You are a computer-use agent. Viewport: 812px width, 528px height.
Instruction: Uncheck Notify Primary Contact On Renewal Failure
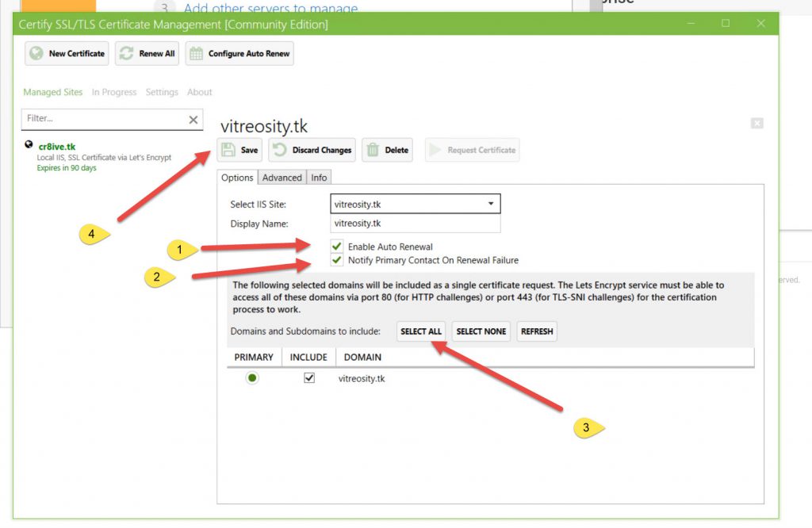coord(338,260)
